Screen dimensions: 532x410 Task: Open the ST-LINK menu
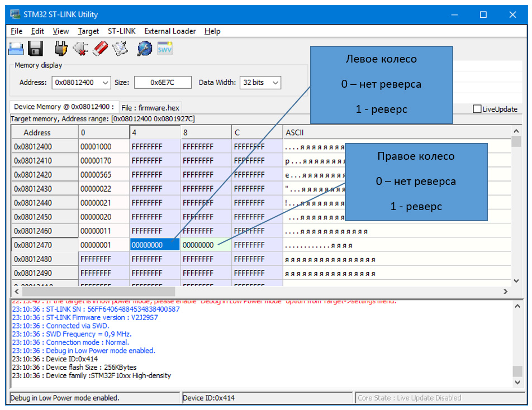coord(121,31)
